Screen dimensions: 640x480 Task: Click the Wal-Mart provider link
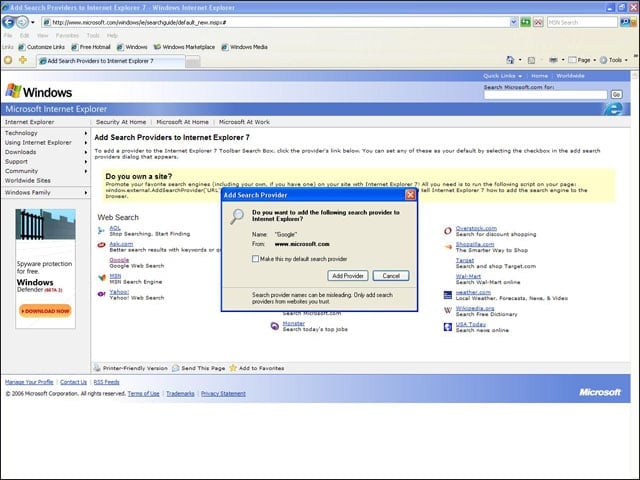[468, 276]
